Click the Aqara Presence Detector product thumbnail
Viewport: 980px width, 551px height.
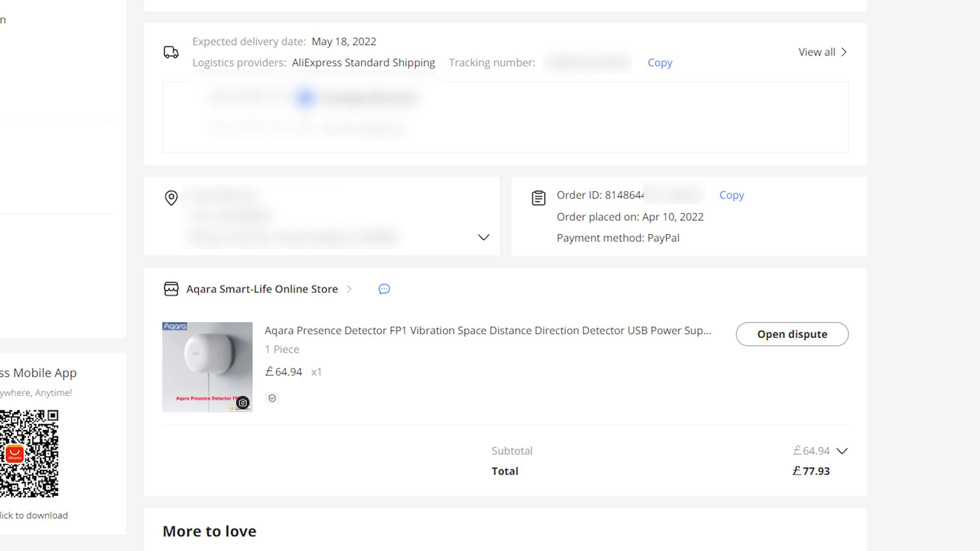pyautogui.click(x=207, y=367)
